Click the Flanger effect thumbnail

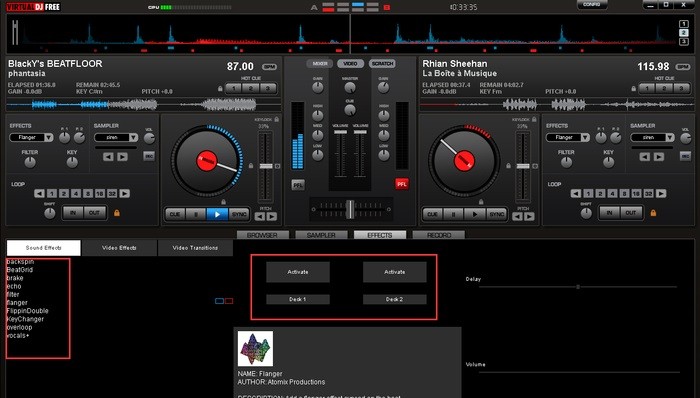coord(255,348)
